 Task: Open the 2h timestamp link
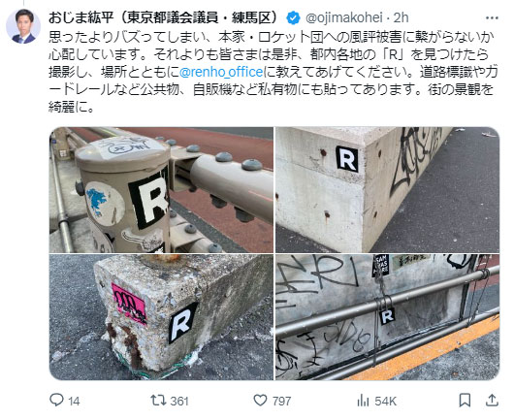402,17
